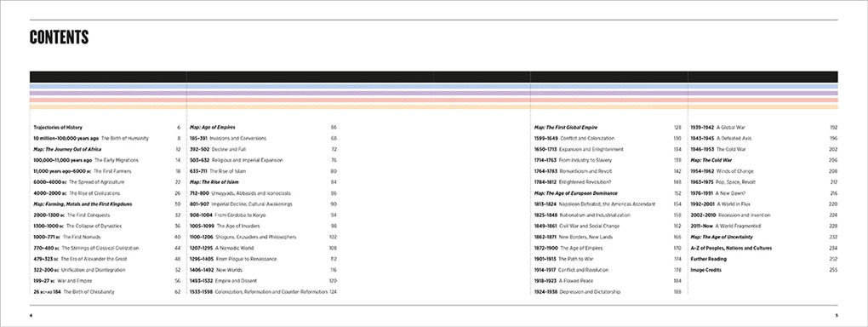868x327 pixels.
Task: Choose 'The Spread of Agriculture' entry
Action: point(97,182)
